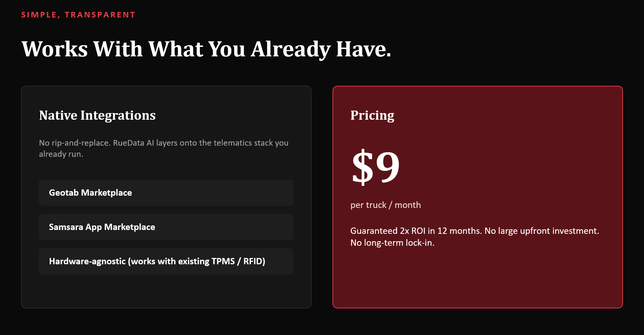Click the 'Works With What You Already Have.' headline
The height and width of the screenshot is (335, 644).
[x=206, y=49]
